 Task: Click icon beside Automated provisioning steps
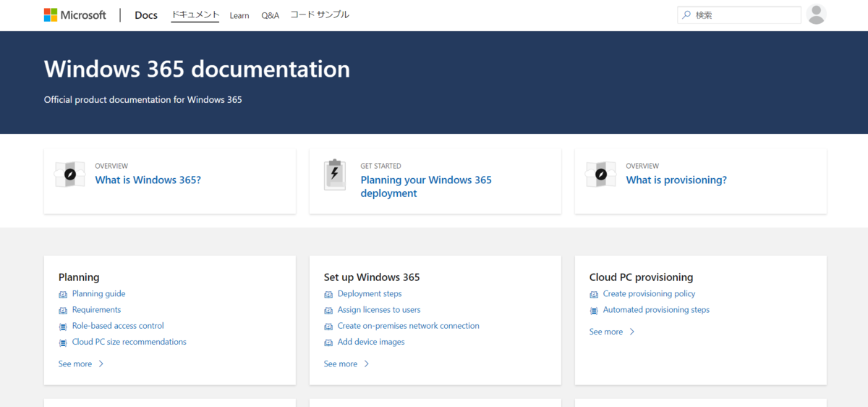[594, 310]
